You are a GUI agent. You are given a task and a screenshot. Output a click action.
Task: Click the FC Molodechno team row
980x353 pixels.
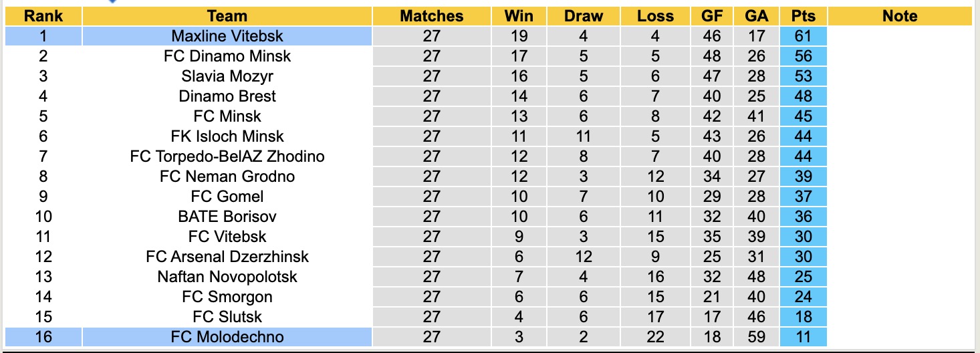tap(227, 337)
